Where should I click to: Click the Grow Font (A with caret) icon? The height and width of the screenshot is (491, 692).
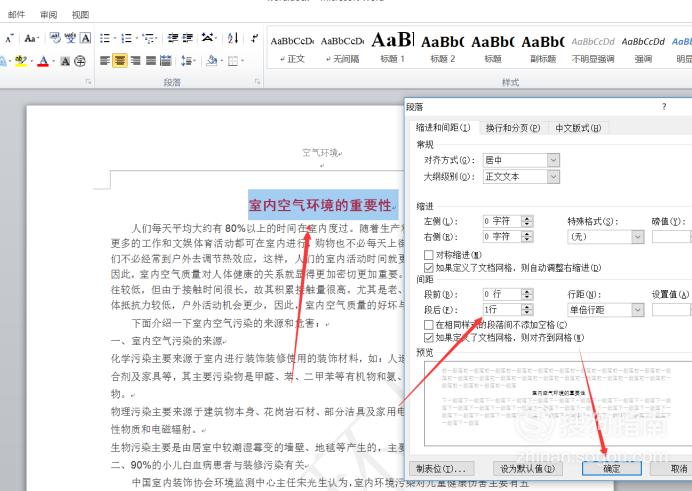click(9, 39)
